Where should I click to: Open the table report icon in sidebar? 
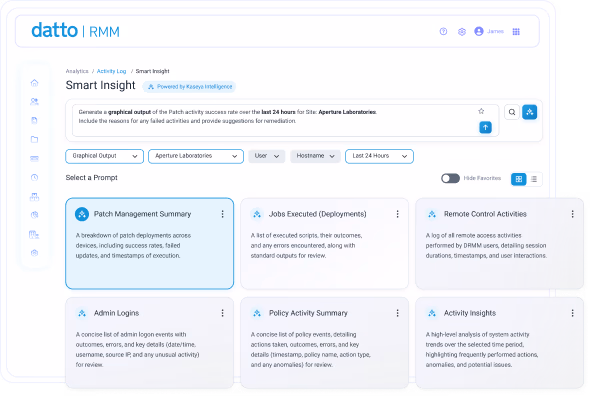[34, 235]
